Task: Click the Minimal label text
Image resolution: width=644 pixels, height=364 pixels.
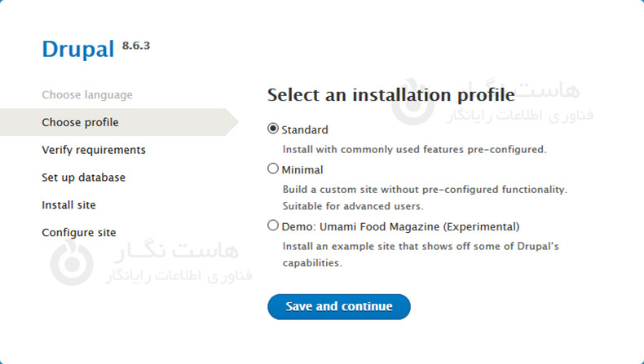Action: [x=302, y=170]
